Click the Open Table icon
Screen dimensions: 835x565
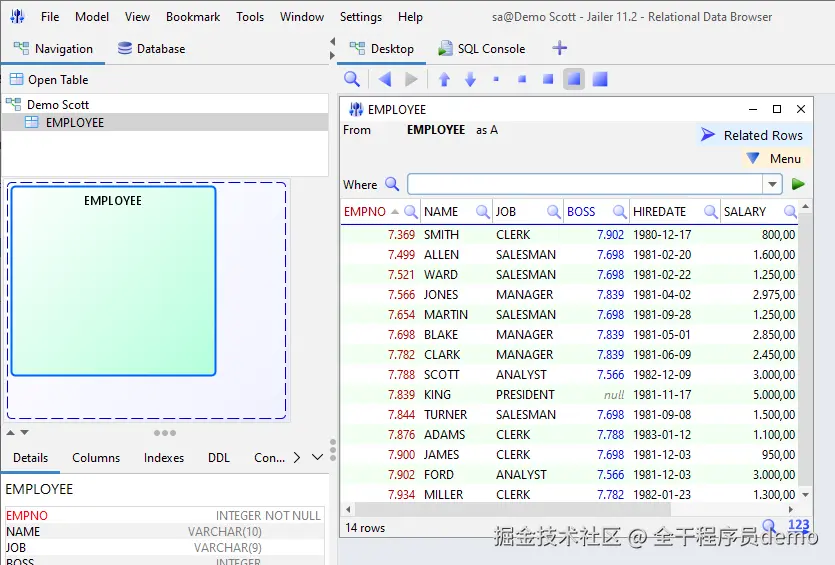[17, 79]
